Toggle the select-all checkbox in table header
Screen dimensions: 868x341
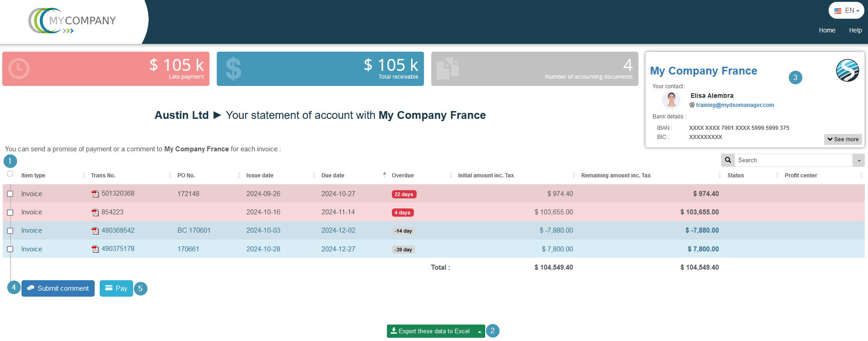click(x=10, y=174)
